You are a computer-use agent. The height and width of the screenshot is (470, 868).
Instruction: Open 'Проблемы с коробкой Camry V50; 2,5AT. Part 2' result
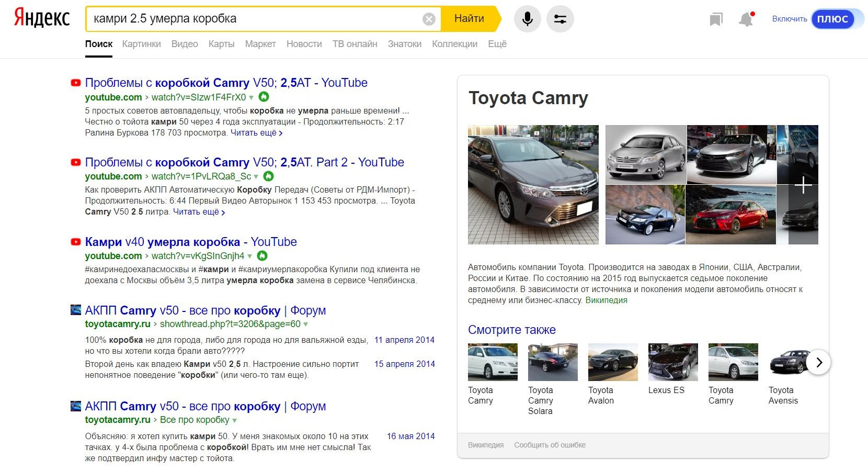pos(244,162)
